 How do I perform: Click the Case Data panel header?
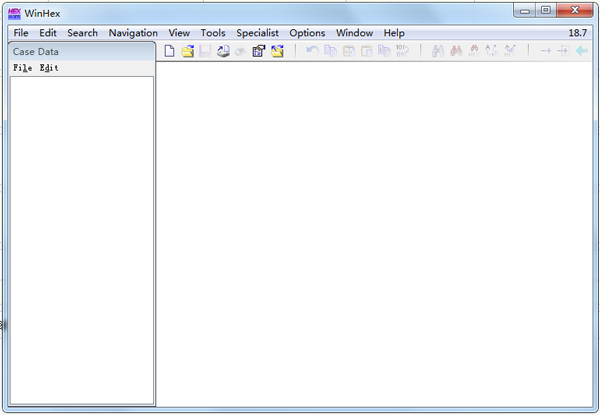[x=82, y=52]
